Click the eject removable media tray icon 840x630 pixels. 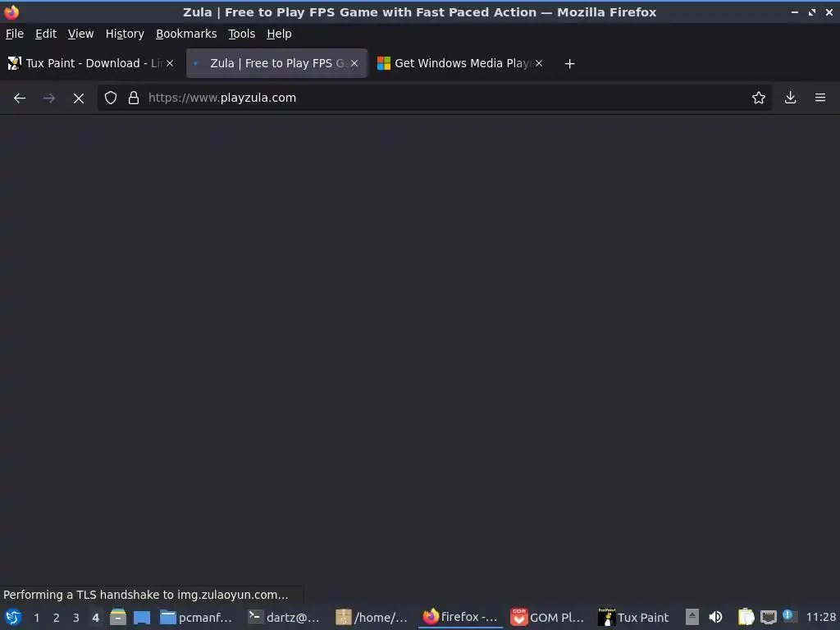692,617
